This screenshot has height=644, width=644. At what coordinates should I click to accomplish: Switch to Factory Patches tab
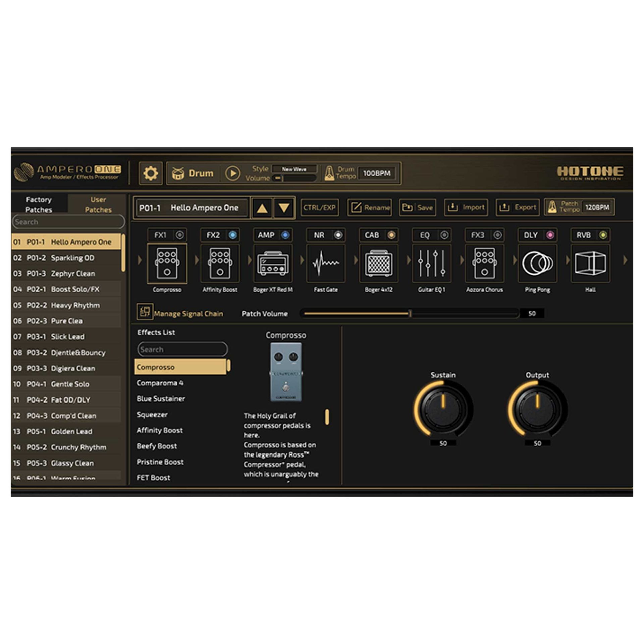[39, 204]
